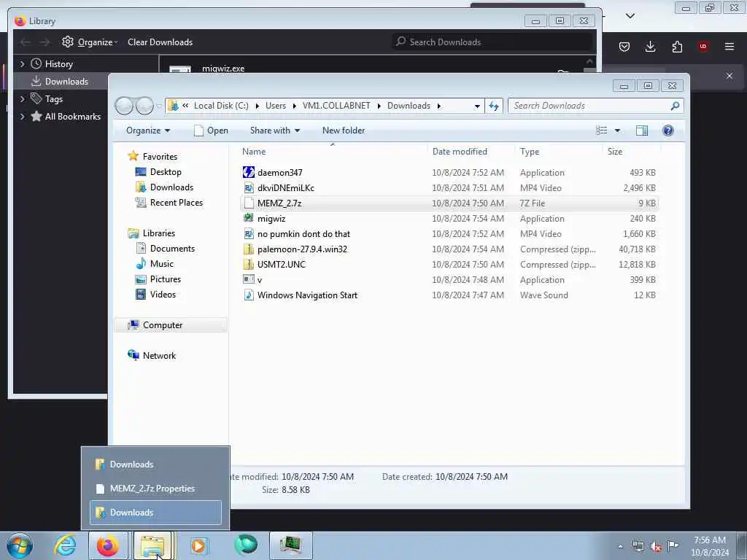Viewport: 747px width, 560px height.
Task: Open Windows Media Player from the taskbar
Action: click(x=198, y=545)
